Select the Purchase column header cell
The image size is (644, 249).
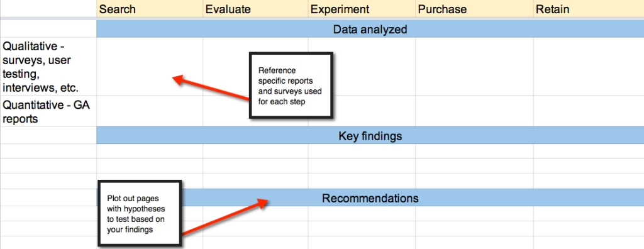pyautogui.click(x=474, y=9)
